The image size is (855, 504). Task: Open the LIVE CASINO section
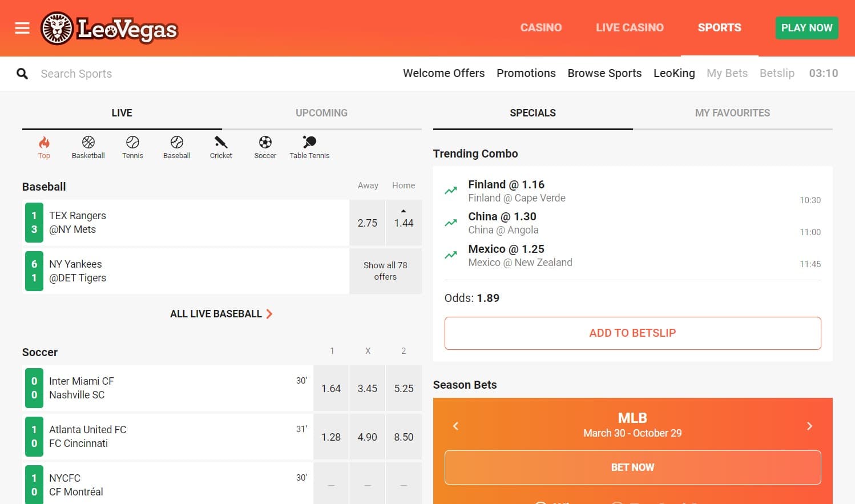[630, 27]
